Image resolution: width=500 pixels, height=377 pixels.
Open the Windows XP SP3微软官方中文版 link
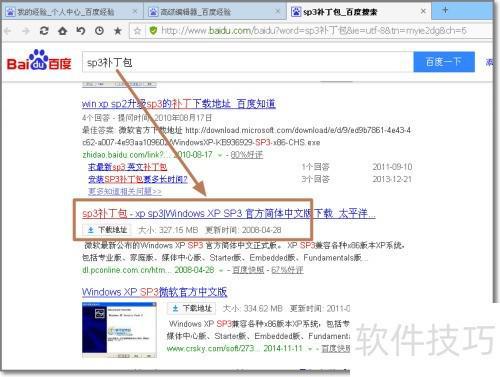point(154,292)
